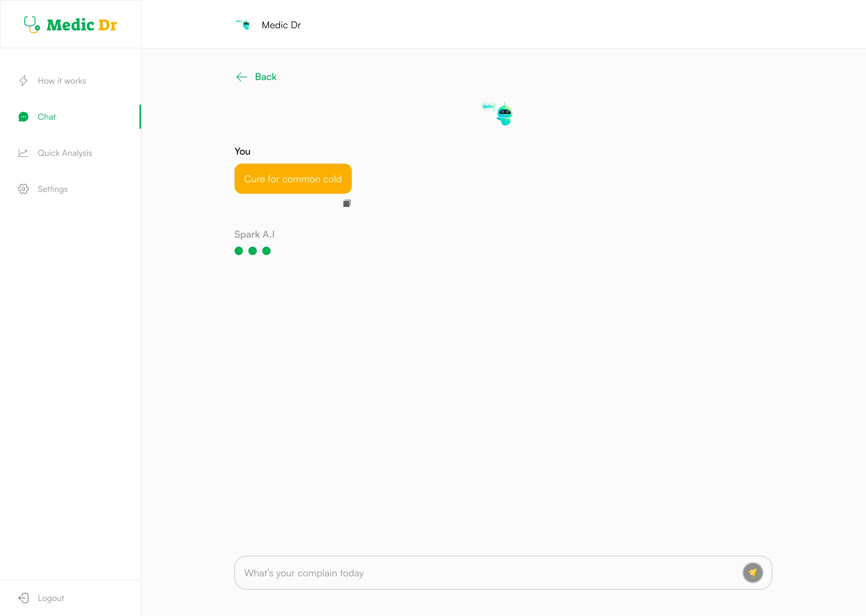Click the back arrow icon
This screenshot has height=616, width=866.
point(241,77)
